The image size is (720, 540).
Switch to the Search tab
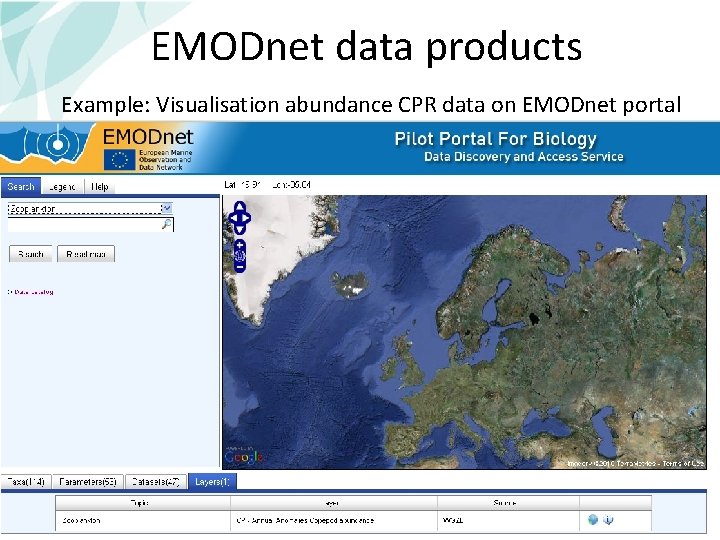pyautogui.click(x=21, y=186)
